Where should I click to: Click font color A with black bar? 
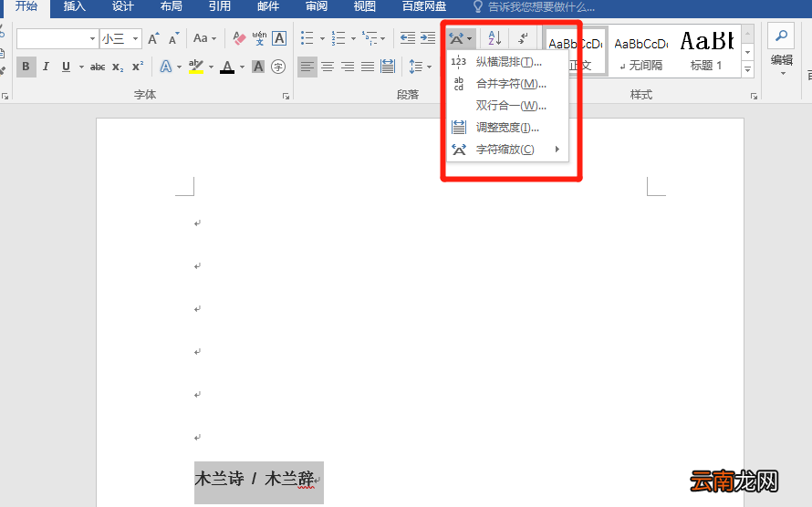[x=227, y=67]
